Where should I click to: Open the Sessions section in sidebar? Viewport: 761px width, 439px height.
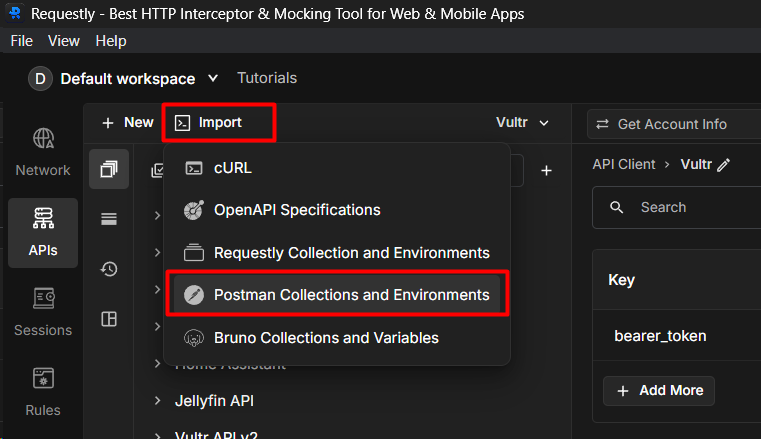coord(43,312)
